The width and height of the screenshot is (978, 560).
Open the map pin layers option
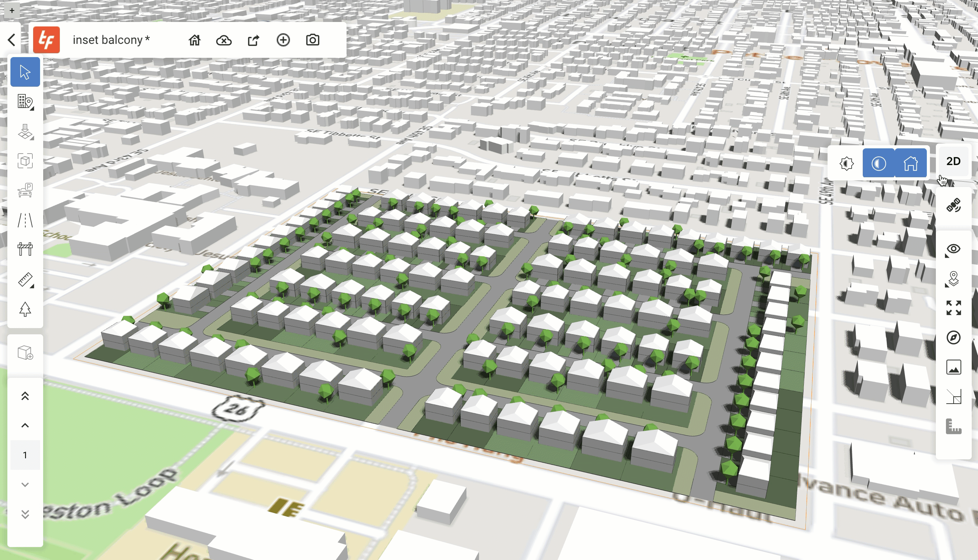click(x=953, y=279)
